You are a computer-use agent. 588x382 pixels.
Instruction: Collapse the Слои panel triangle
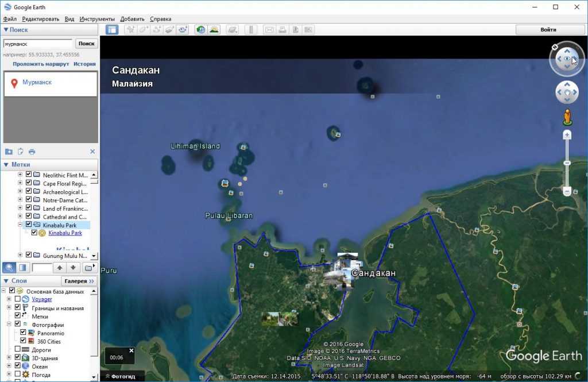point(6,281)
